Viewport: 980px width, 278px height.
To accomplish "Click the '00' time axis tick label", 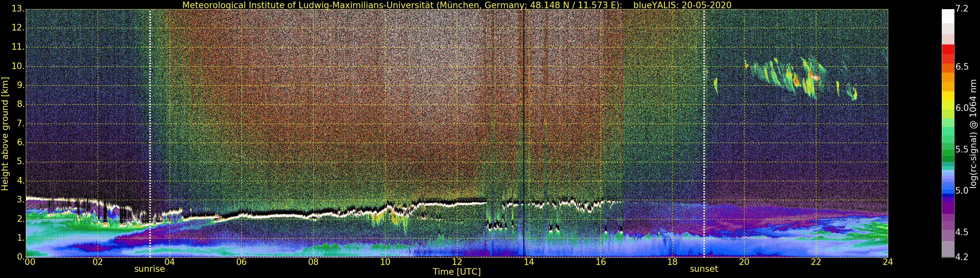I will 29,262.
